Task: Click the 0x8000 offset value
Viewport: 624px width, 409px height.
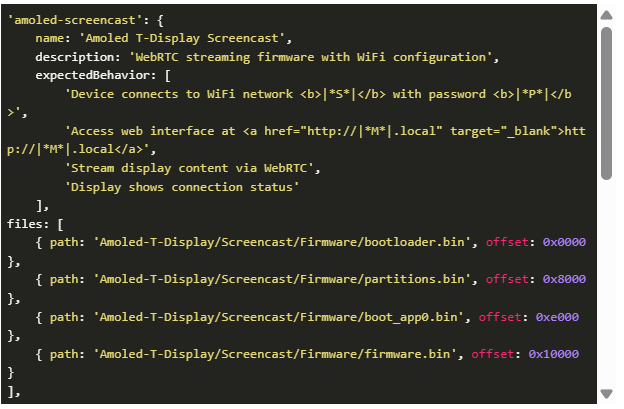Action: [564, 280]
